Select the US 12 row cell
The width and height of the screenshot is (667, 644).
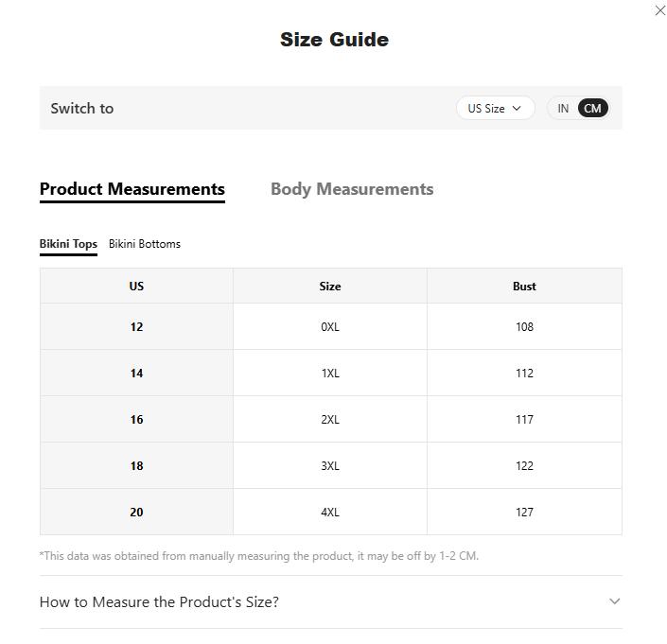coord(136,327)
